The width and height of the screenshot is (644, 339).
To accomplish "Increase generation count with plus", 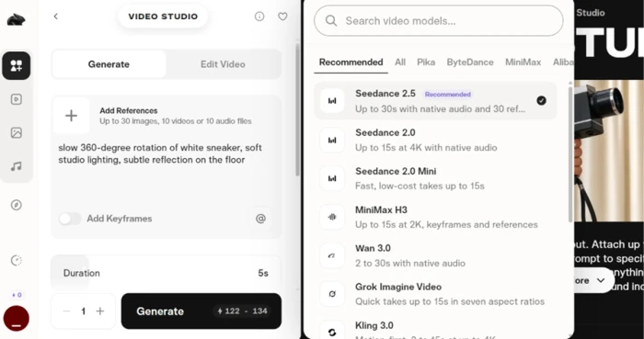I will point(99,311).
